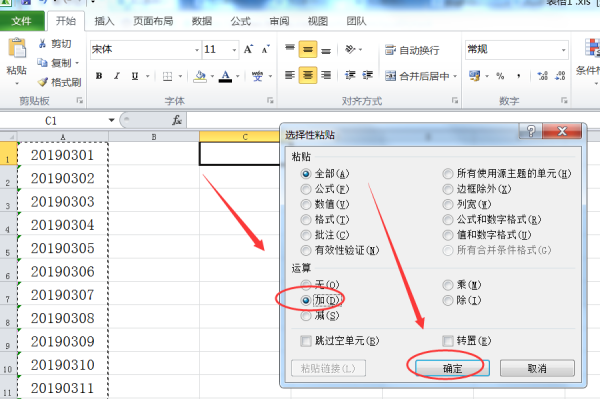This screenshot has height=399, width=600.
Task: Align text right
Action: [x=326, y=75]
